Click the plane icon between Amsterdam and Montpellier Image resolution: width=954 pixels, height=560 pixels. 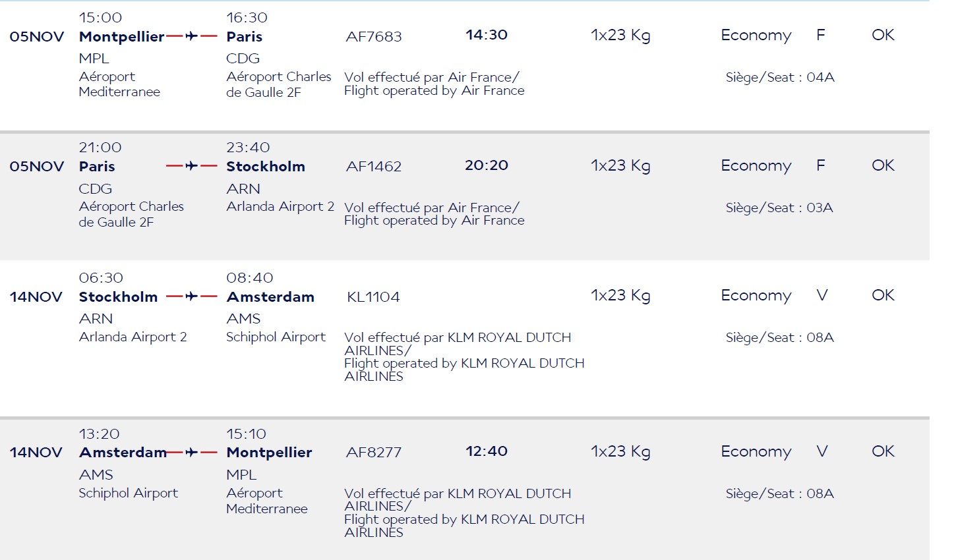[191, 453]
